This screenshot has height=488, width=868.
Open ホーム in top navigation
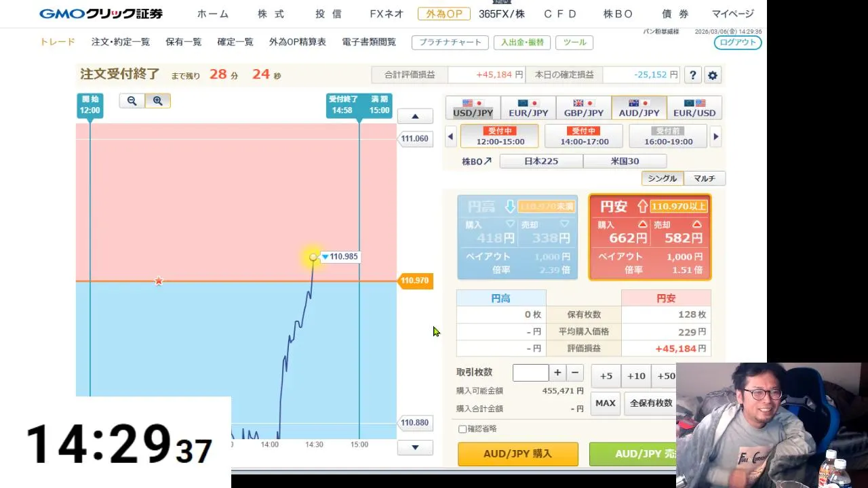pos(213,14)
